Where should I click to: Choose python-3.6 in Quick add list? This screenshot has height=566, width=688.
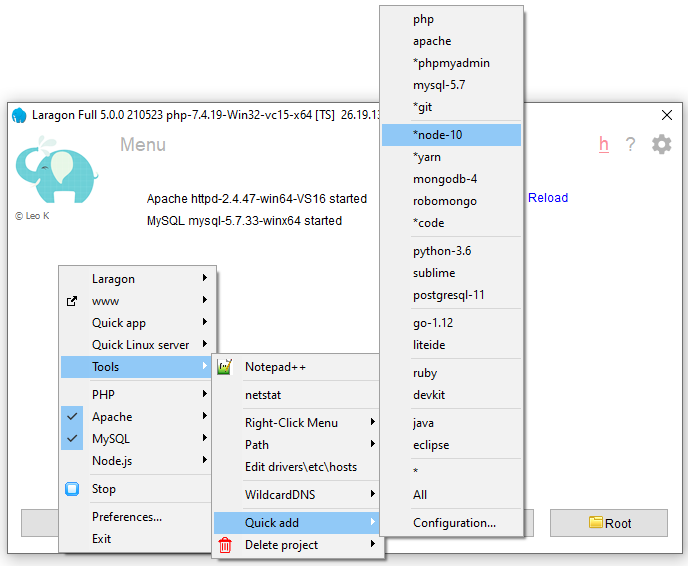[x=452, y=251]
